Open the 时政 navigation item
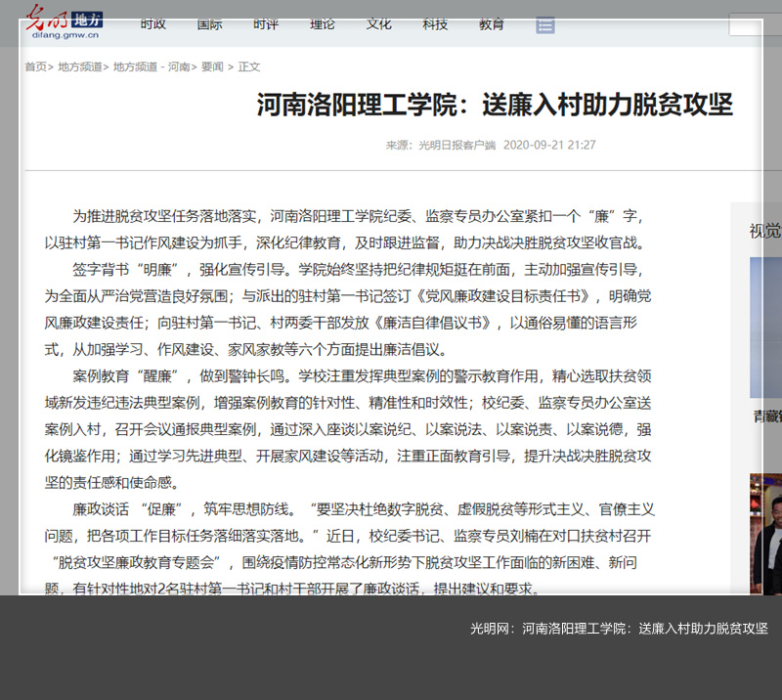The width and height of the screenshot is (782, 700). tap(153, 23)
